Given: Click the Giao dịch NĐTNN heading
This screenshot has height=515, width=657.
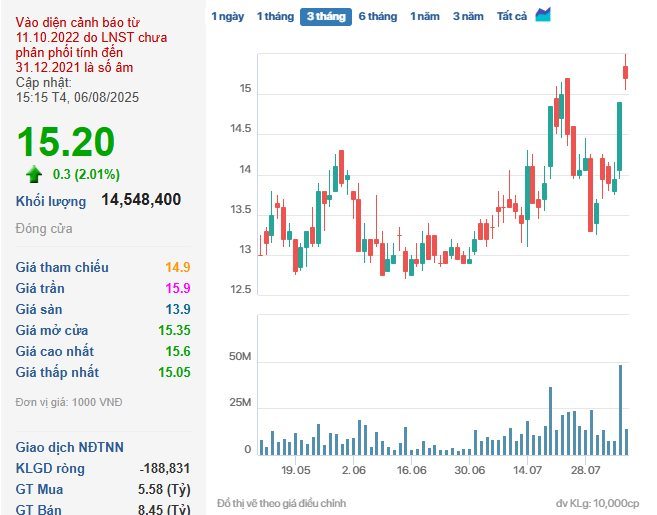Looking at the screenshot, I should click(x=70, y=447).
